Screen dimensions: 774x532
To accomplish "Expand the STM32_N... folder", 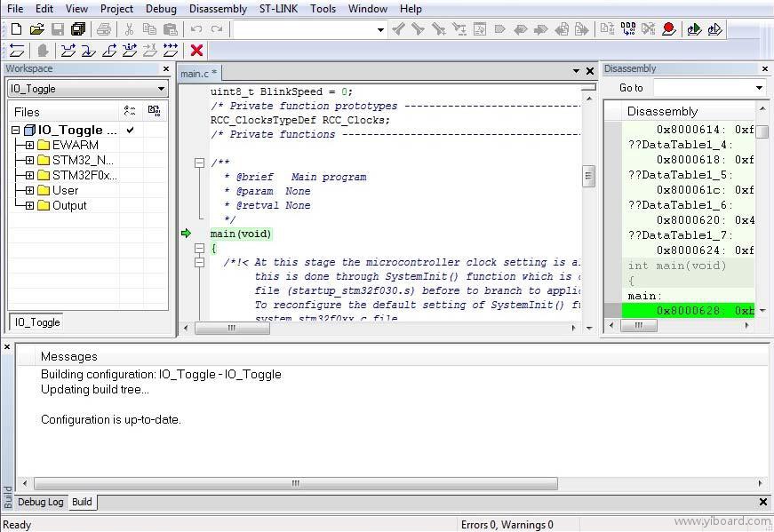I will point(29,161).
